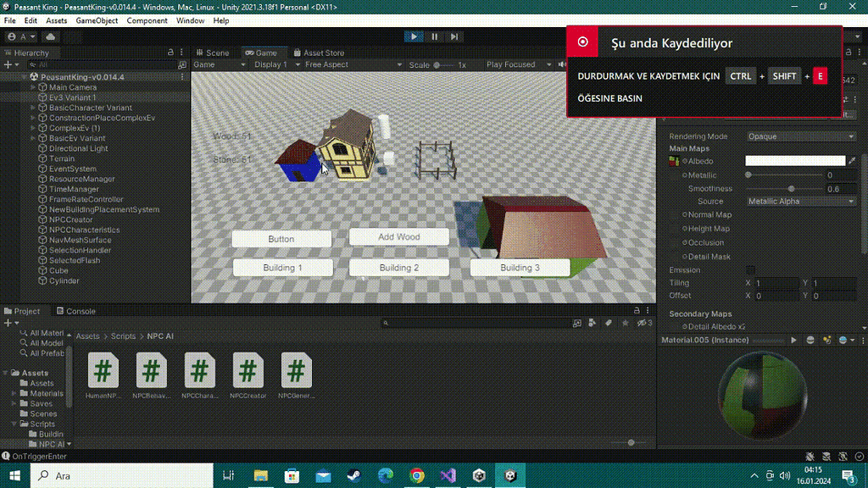Select the NPCCreator script icon
Viewport: 868px width, 488px height.
tap(248, 370)
